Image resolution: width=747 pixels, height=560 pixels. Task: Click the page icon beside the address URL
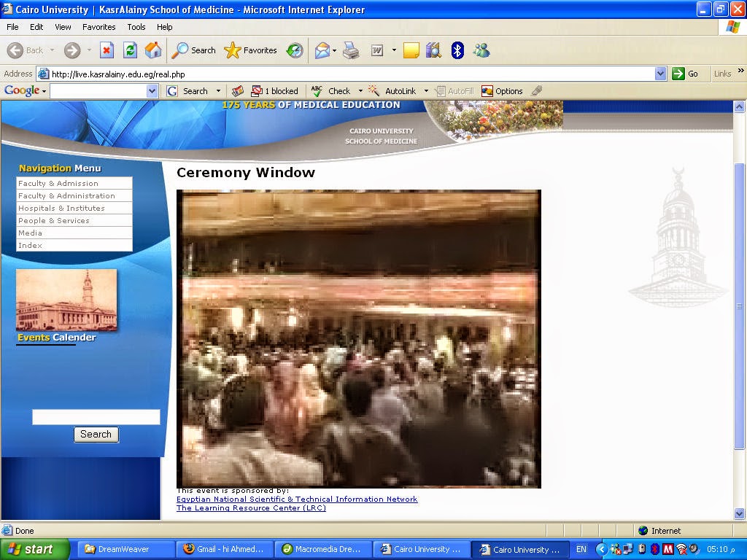pos(43,74)
